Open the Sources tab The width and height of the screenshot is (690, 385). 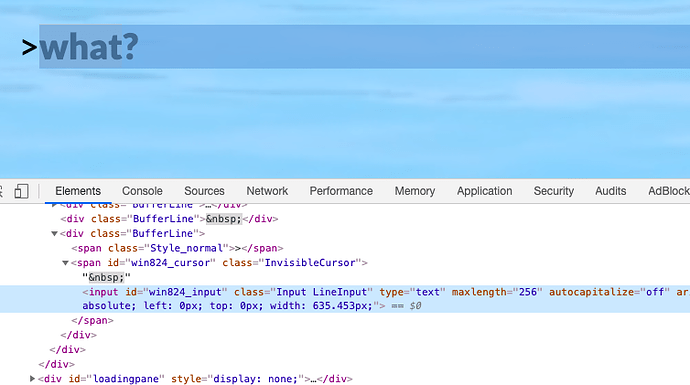(x=204, y=191)
